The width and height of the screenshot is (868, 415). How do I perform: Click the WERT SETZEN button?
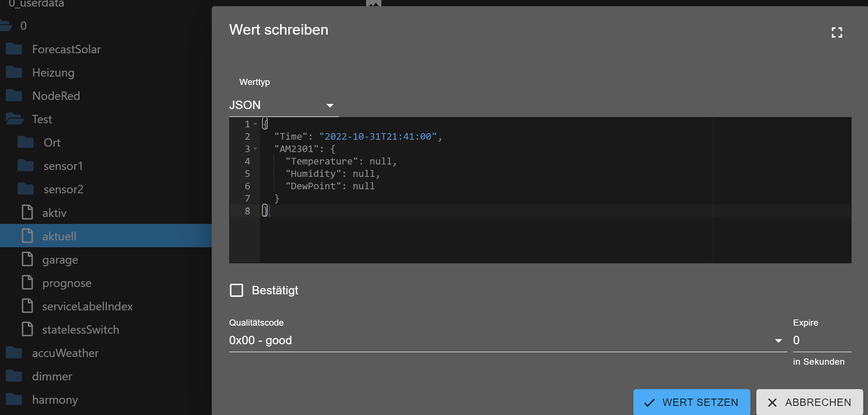[x=691, y=402]
